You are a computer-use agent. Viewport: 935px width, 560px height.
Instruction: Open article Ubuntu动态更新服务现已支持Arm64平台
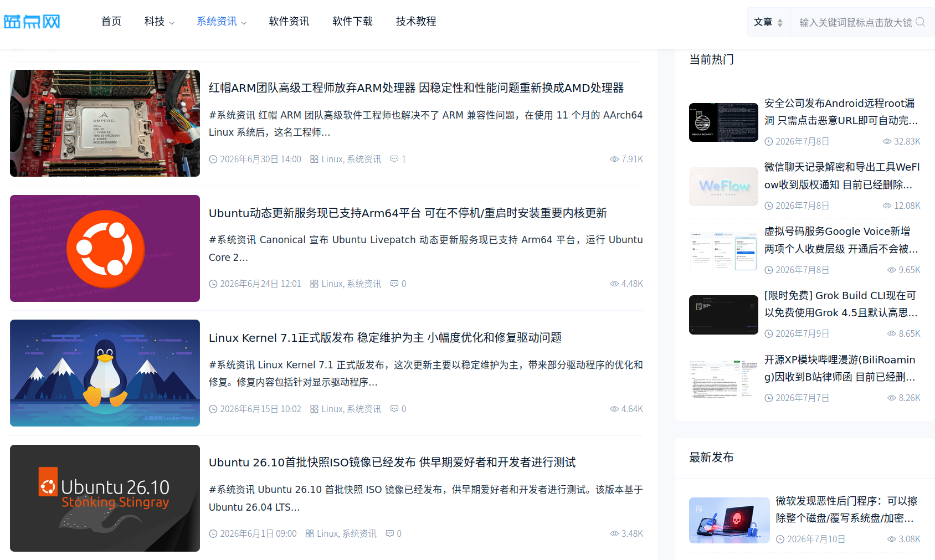[x=408, y=213]
